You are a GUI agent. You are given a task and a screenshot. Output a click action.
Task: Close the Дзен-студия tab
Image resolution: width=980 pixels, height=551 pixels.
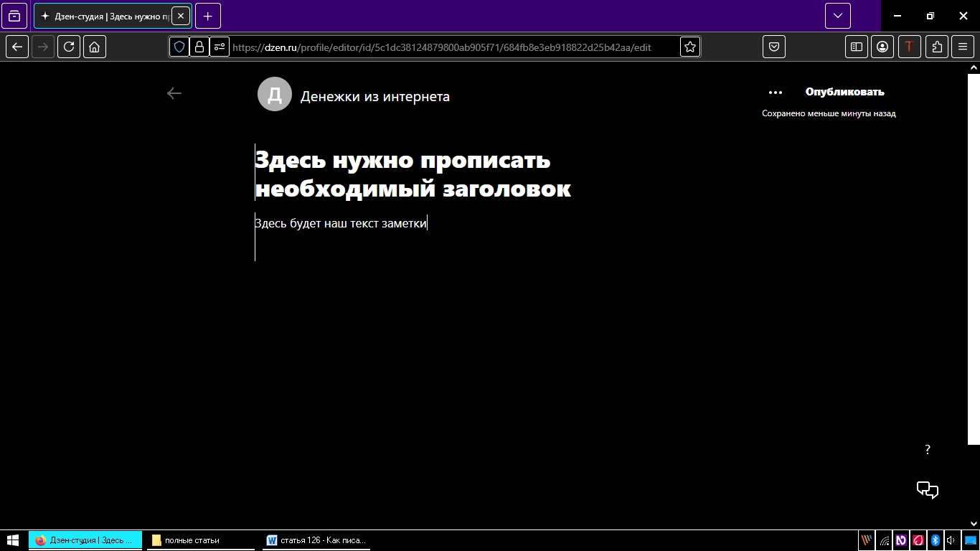[181, 16]
